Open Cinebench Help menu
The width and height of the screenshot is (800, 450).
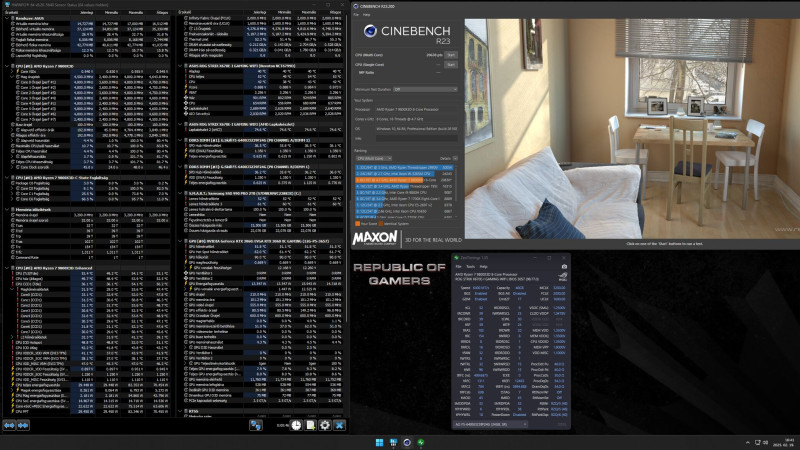pyautogui.click(x=366, y=15)
